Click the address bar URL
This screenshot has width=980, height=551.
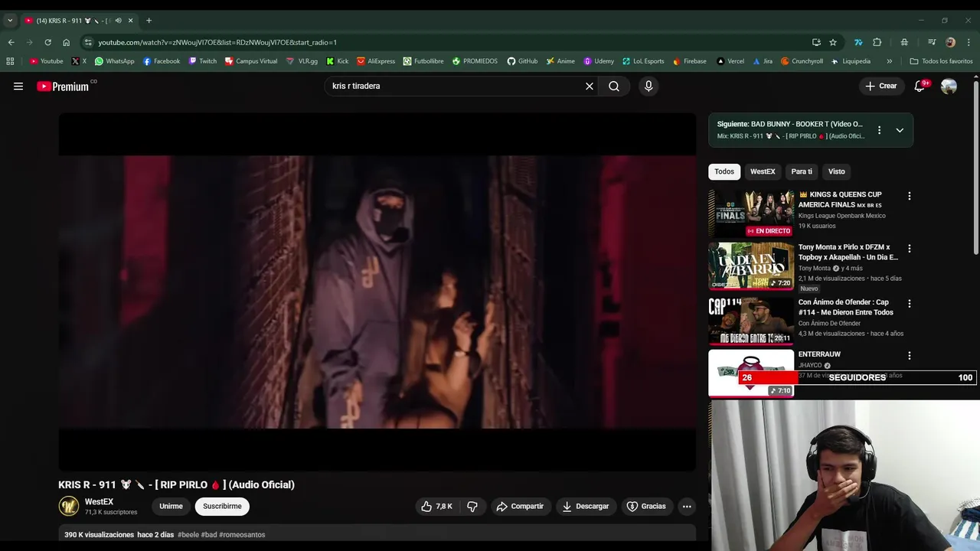(217, 42)
